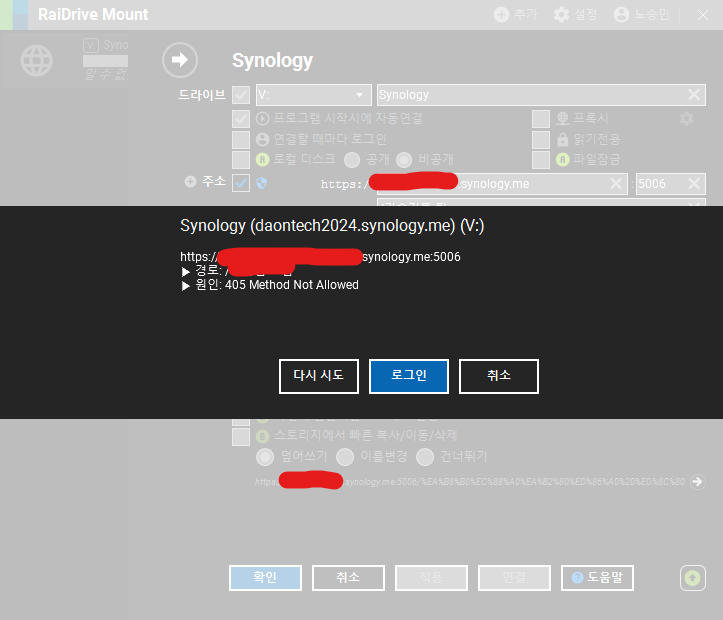Toggle the 프록시 proxy checkbox
723x620 pixels.
click(x=541, y=118)
